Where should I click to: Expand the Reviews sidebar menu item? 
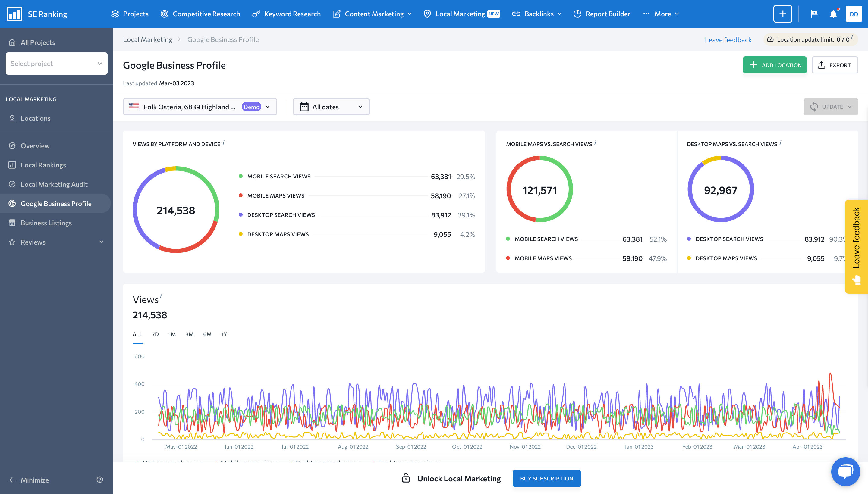point(101,242)
